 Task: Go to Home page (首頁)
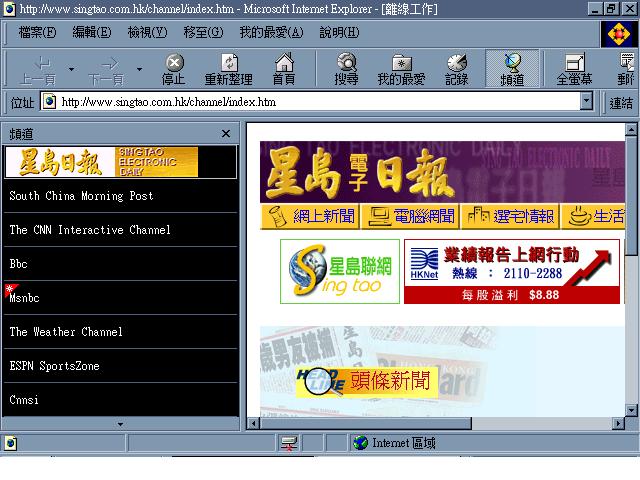[x=284, y=69]
